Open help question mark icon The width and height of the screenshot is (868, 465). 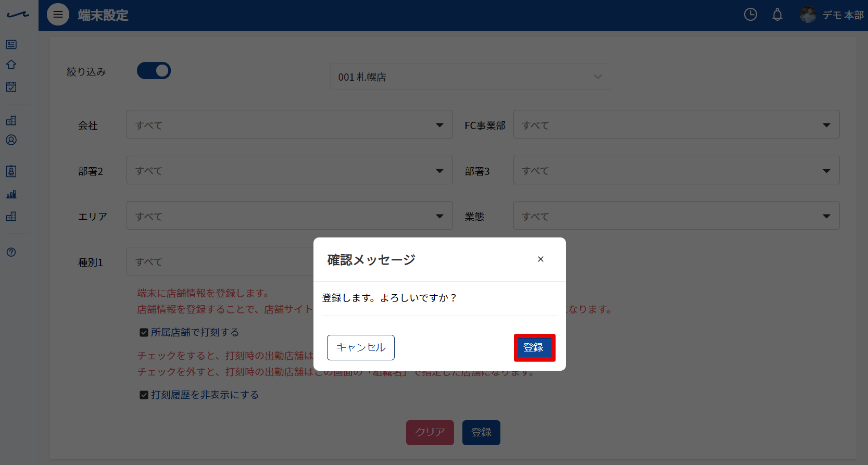point(11,252)
